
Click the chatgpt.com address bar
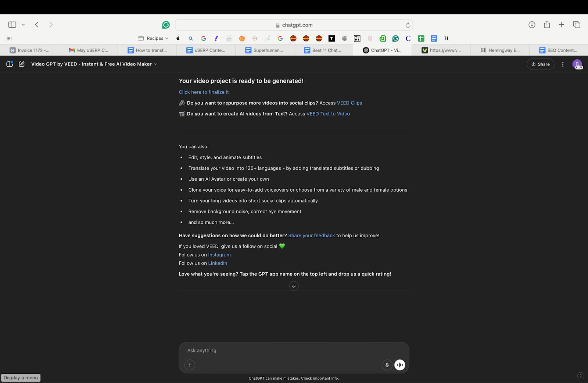[294, 25]
